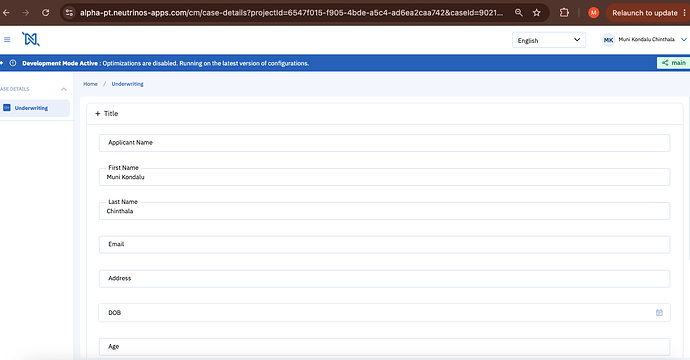Open site information icon in address bar

69,13
